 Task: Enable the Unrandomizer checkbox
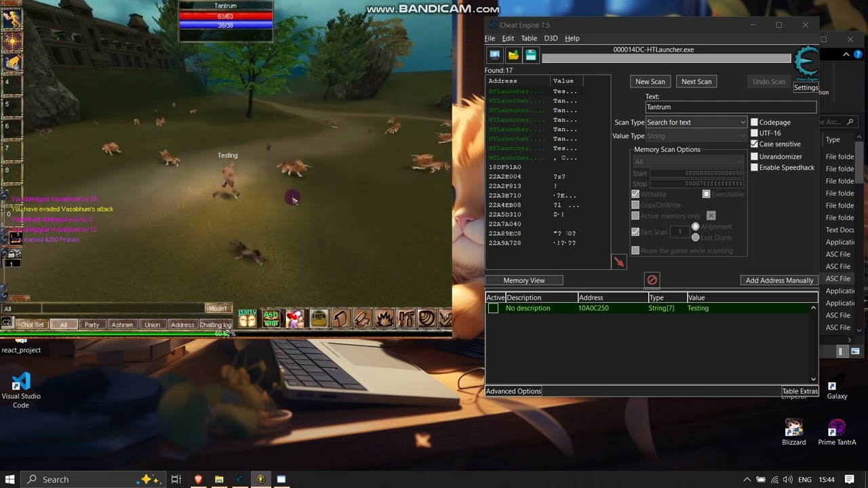pos(754,157)
